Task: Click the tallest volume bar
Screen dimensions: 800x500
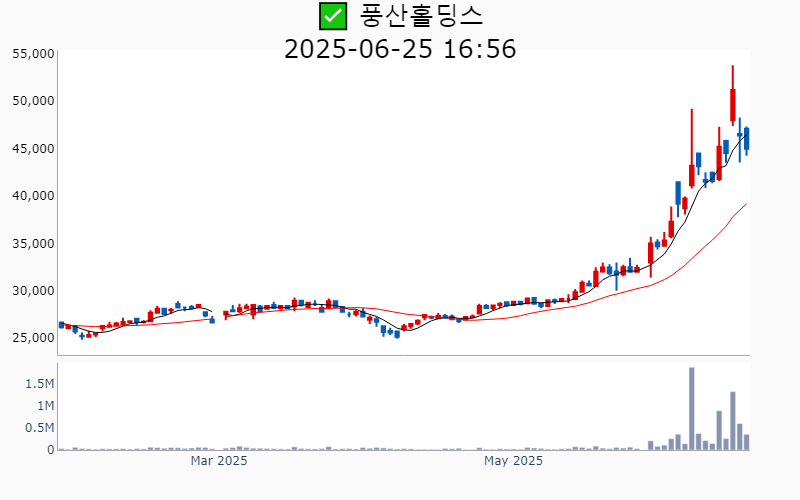Action: coord(692,409)
